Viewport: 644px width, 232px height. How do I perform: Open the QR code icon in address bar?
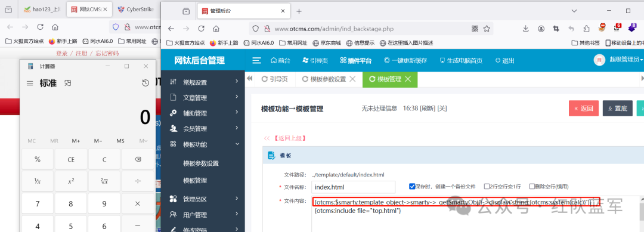click(x=475, y=29)
